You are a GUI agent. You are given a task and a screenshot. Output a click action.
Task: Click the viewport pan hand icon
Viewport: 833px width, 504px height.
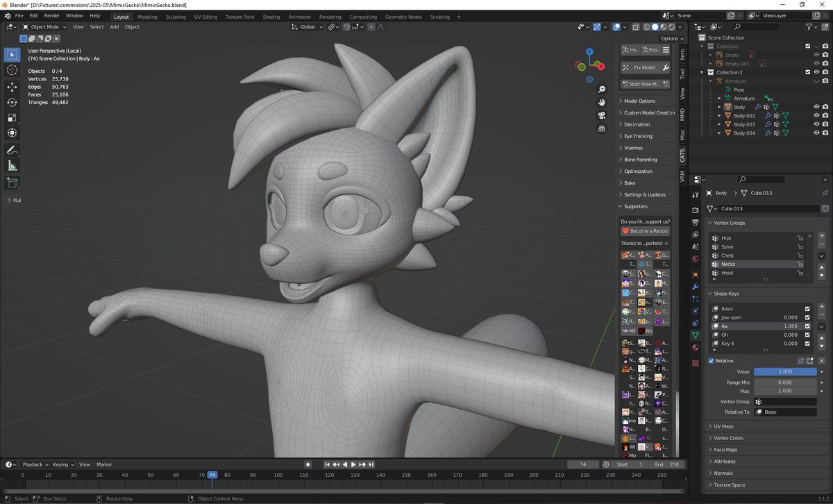pos(602,102)
